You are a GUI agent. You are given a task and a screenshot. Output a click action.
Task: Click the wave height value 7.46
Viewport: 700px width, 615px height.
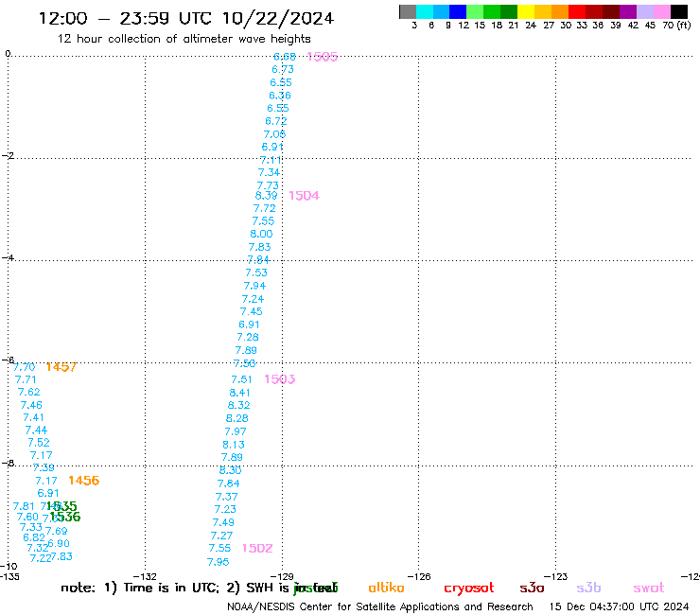click(31, 405)
